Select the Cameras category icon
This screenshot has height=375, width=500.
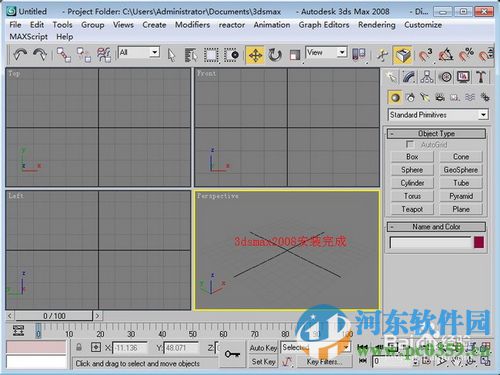(x=440, y=98)
